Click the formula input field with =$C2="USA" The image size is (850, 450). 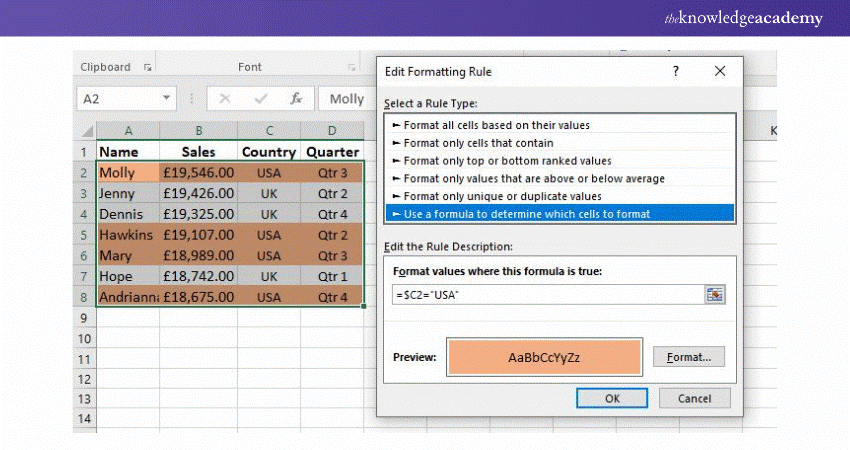coord(546,295)
